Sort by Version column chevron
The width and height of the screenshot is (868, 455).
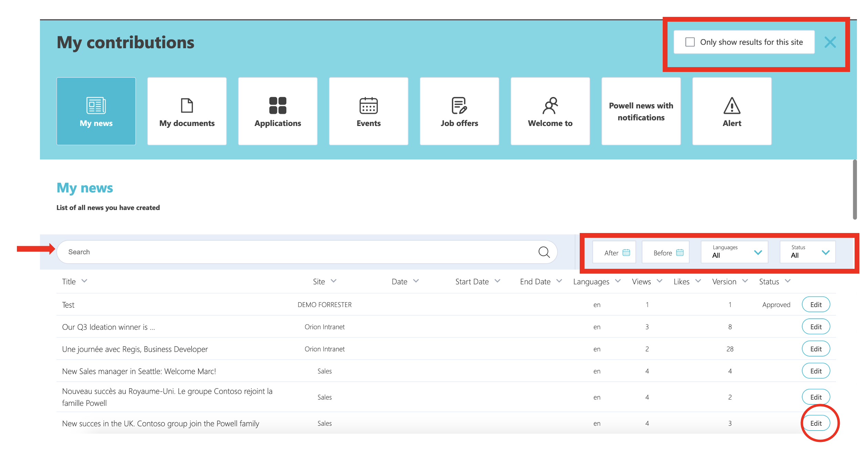click(745, 281)
